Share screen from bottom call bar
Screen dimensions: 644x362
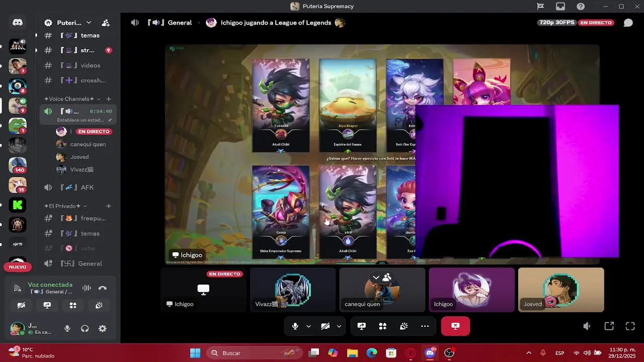(x=361, y=326)
